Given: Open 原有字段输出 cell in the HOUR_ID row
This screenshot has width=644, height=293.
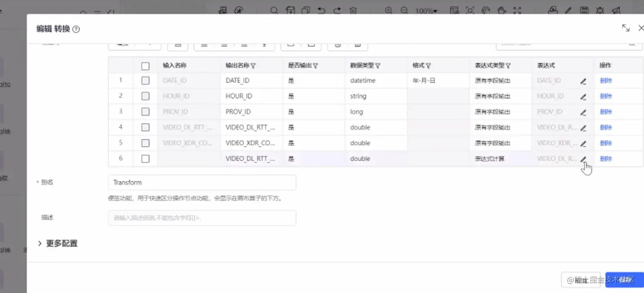Looking at the screenshot, I should coord(500,96).
